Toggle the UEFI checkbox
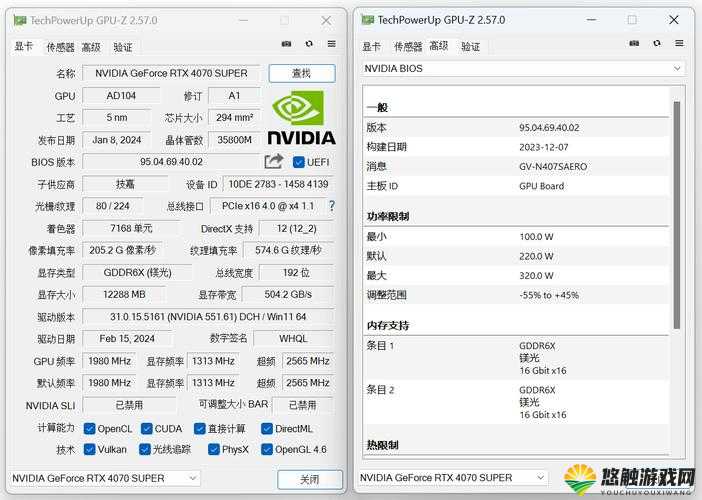Viewport: 702px width, 500px height. (x=298, y=162)
